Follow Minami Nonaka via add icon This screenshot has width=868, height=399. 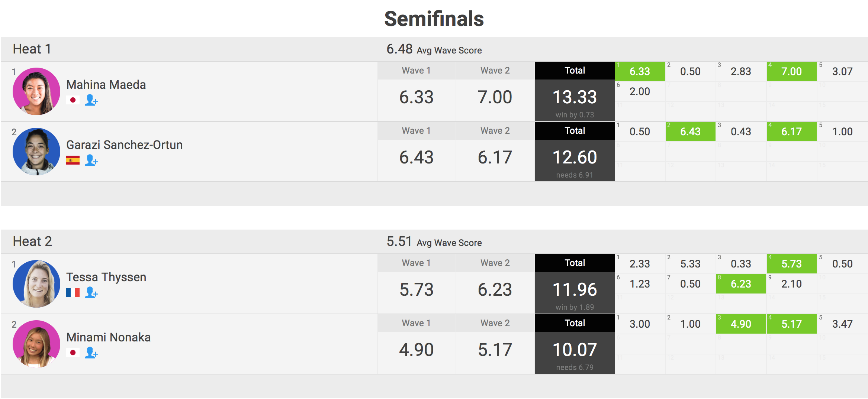point(91,353)
